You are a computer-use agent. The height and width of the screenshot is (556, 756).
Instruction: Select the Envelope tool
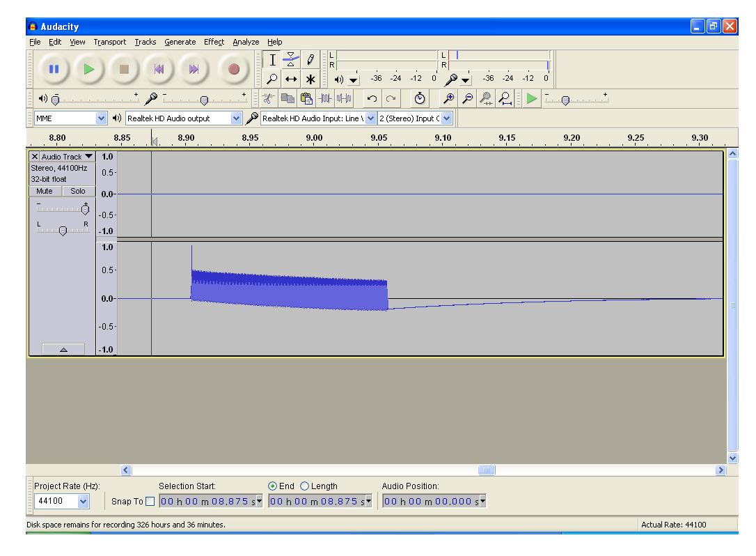click(x=291, y=61)
